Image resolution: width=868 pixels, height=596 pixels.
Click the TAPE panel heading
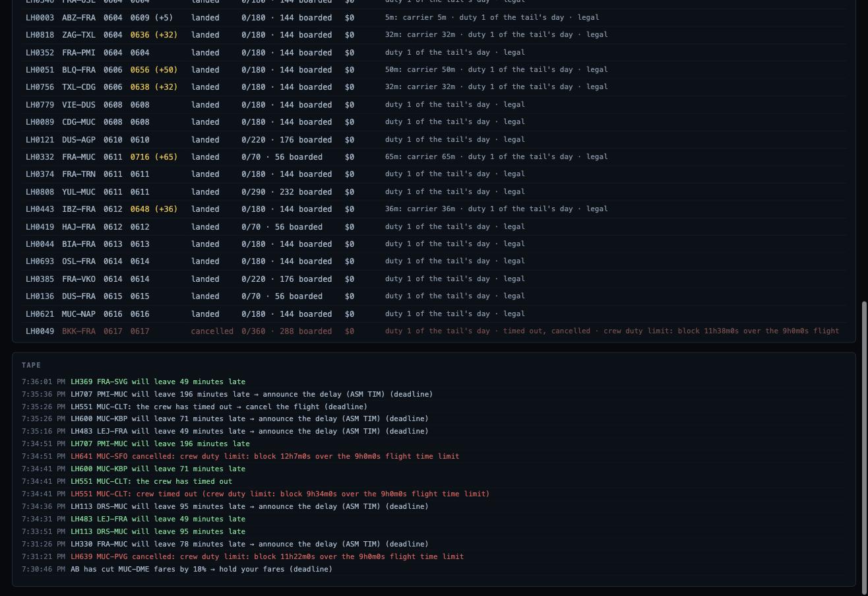31,365
